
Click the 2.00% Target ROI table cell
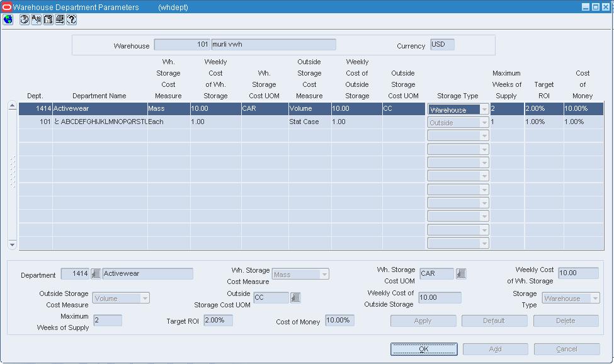click(544, 109)
